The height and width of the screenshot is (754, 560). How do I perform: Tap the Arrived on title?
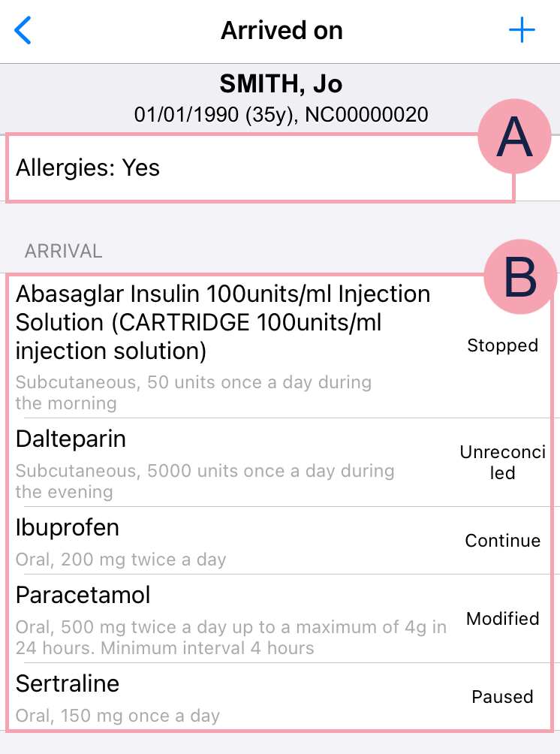pos(282,30)
